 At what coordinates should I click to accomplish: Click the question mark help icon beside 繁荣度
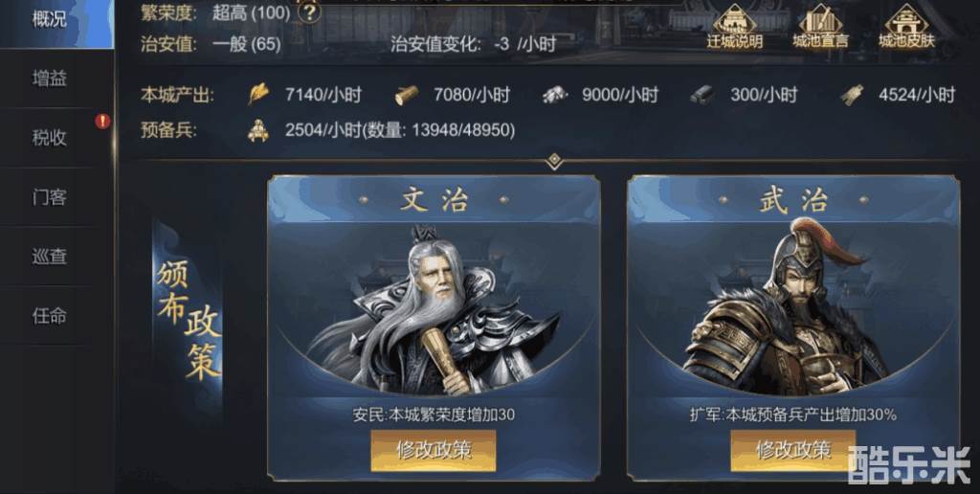pyautogui.click(x=309, y=11)
